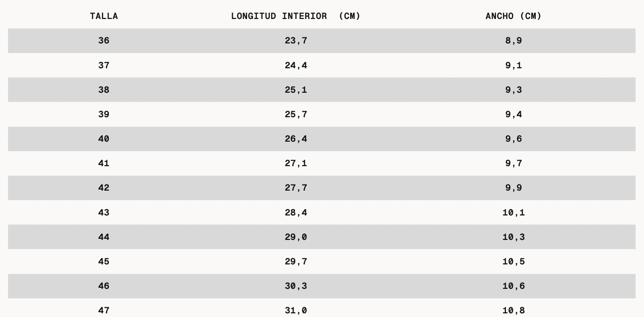Click the size 42 cell

tap(104, 188)
